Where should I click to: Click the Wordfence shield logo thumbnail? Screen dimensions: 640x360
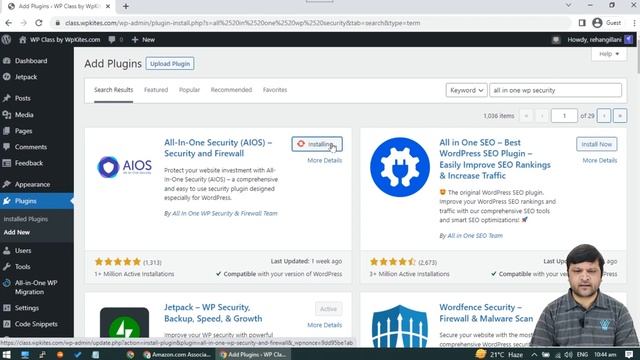[400, 326]
